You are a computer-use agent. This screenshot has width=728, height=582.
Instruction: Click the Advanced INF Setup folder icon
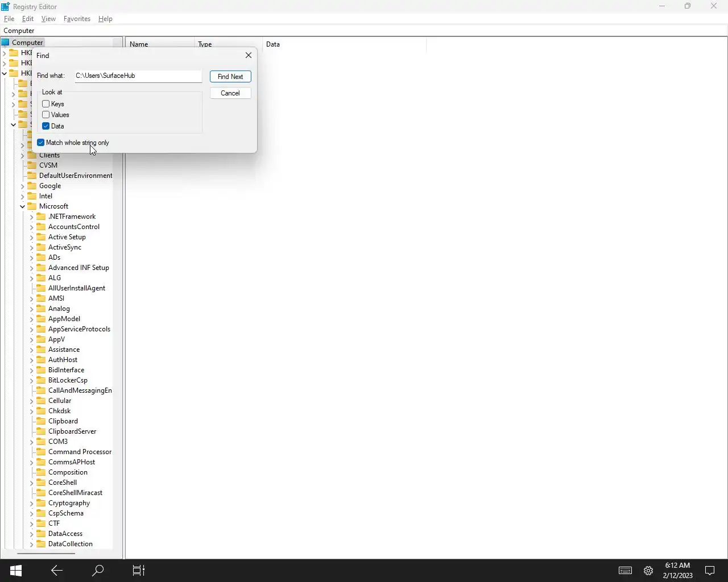tap(41, 268)
